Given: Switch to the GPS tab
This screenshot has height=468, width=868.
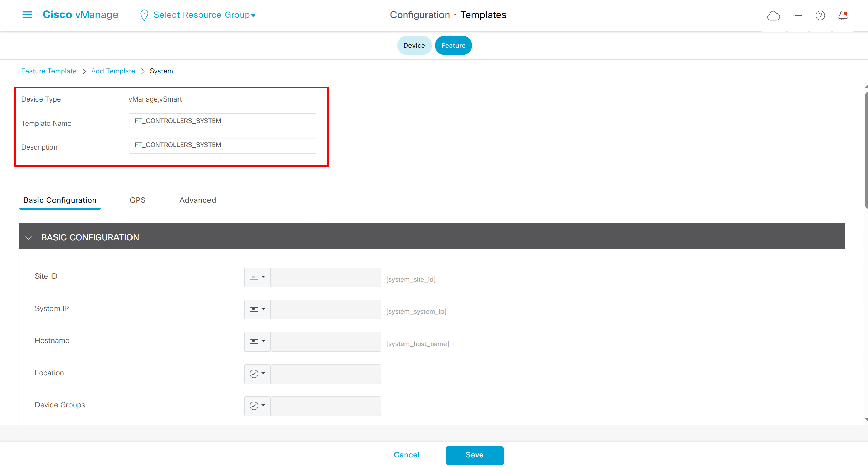Looking at the screenshot, I should click(138, 200).
